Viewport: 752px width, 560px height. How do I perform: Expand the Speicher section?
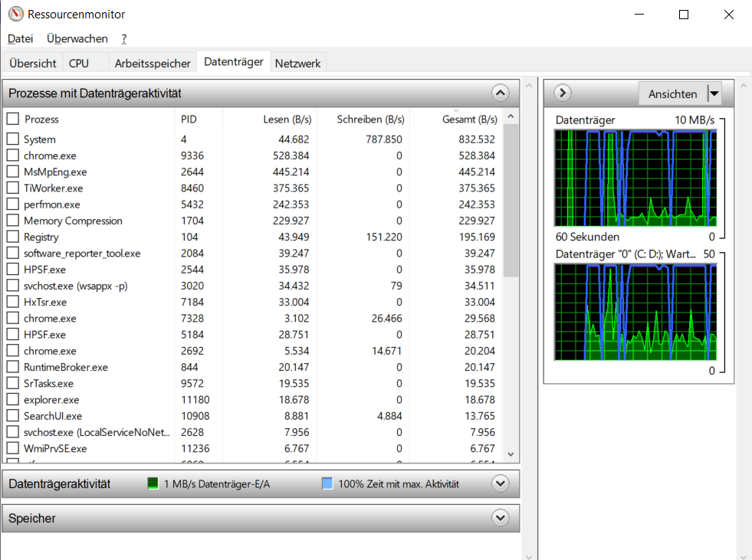point(501,518)
